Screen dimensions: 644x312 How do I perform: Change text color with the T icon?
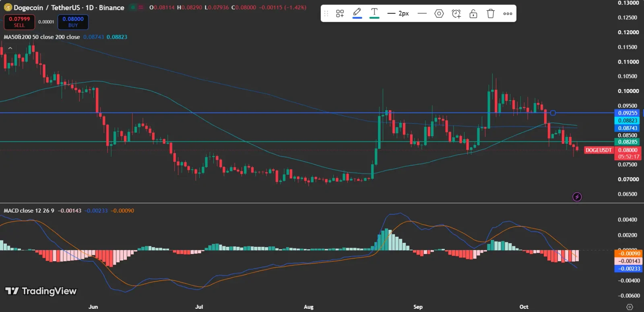tap(374, 13)
